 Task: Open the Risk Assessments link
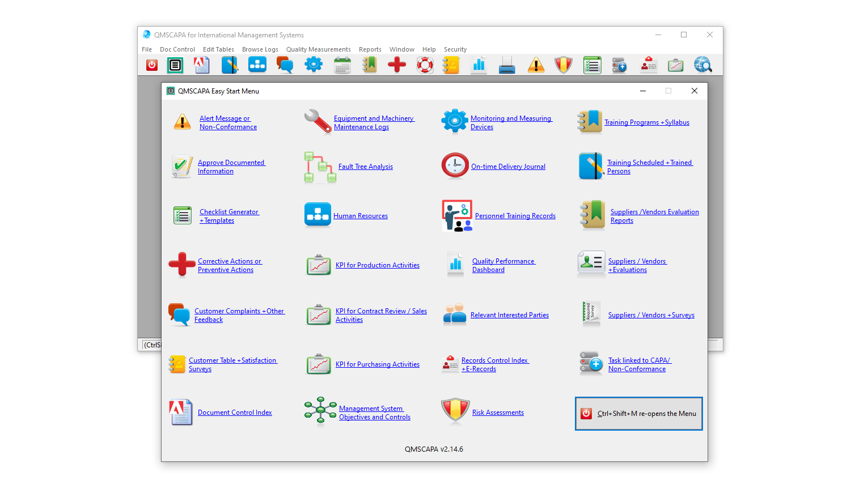click(x=498, y=413)
